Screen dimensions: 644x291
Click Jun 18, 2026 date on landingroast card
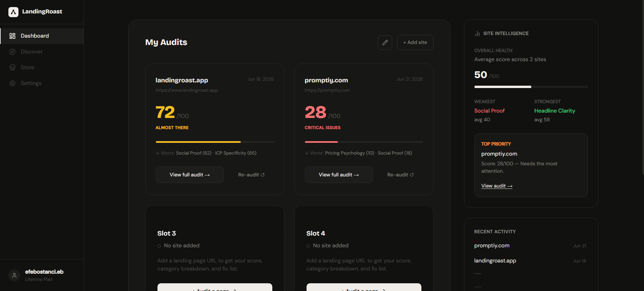pyautogui.click(x=261, y=79)
